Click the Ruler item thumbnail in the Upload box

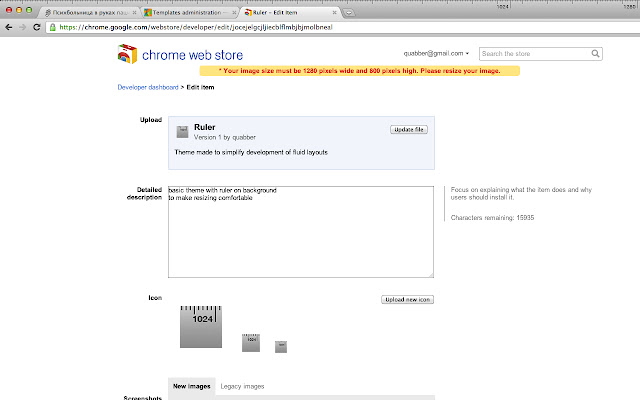182,132
